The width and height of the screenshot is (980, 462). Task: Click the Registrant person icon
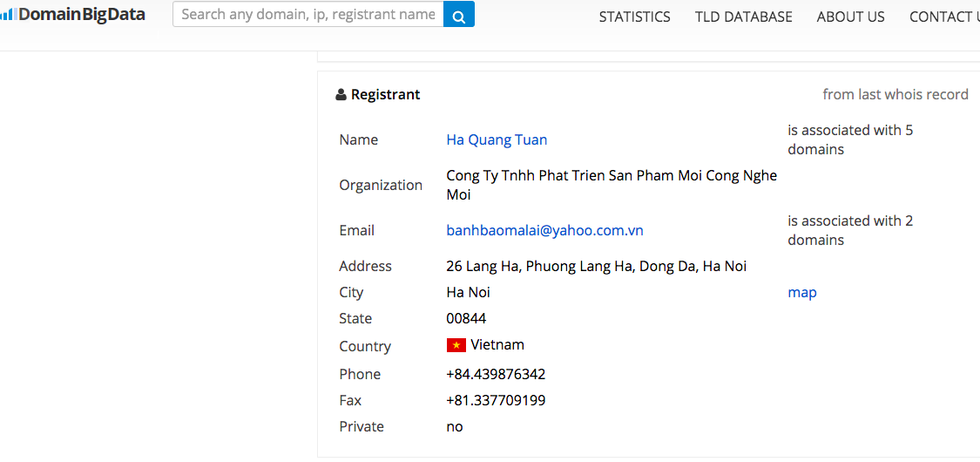coord(341,95)
